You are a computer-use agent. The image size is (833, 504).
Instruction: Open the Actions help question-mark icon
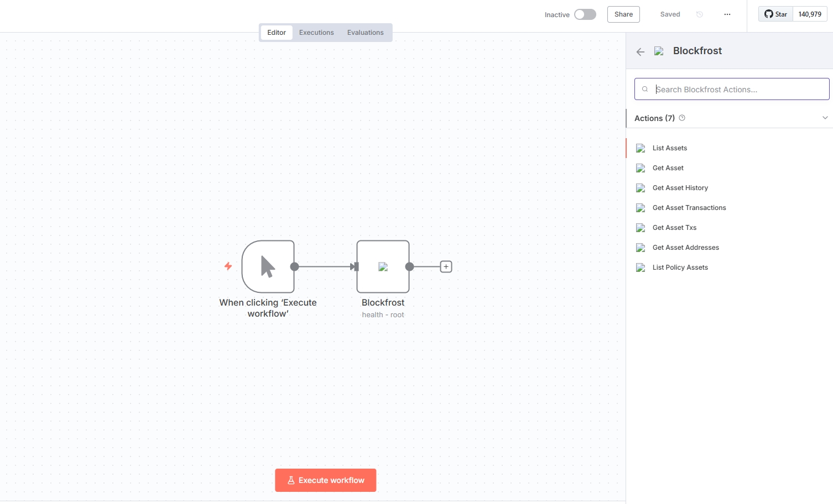tap(682, 118)
